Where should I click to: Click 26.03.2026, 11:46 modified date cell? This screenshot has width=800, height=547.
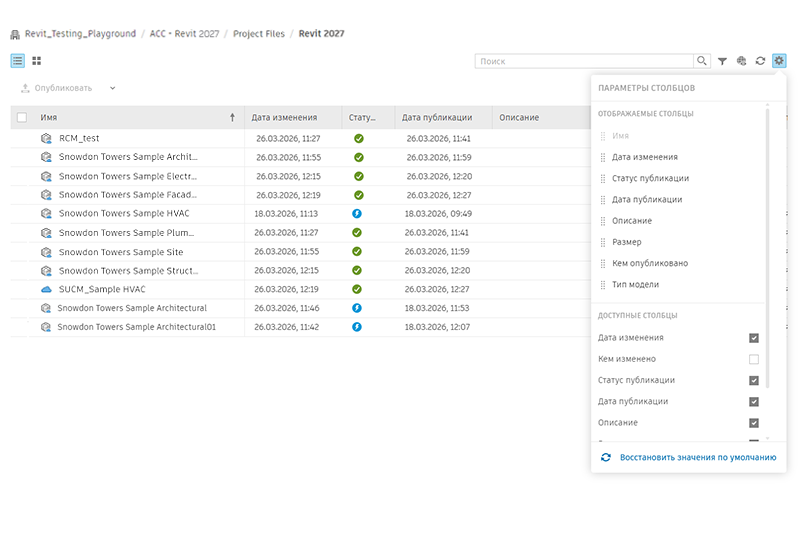tap(287, 308)
